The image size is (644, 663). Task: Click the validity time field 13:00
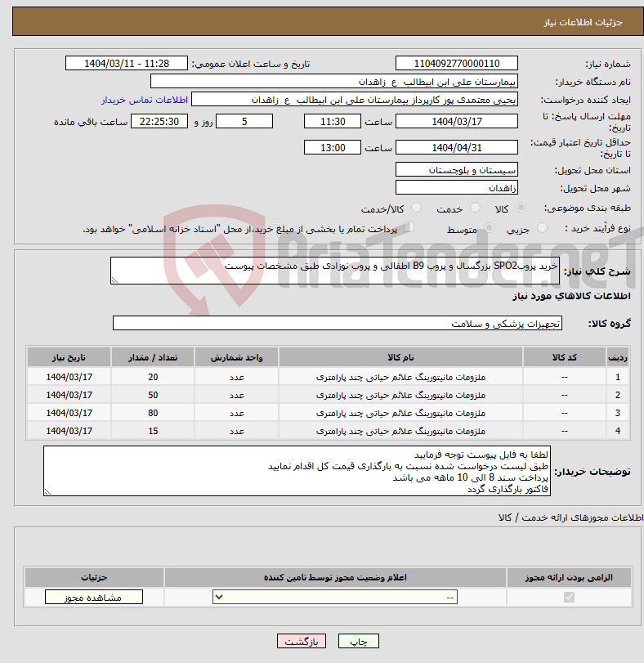[x=332, y=148]
